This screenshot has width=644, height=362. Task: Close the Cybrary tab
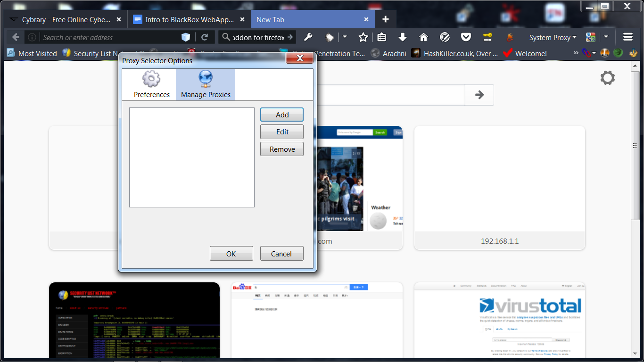coord(119,20)
